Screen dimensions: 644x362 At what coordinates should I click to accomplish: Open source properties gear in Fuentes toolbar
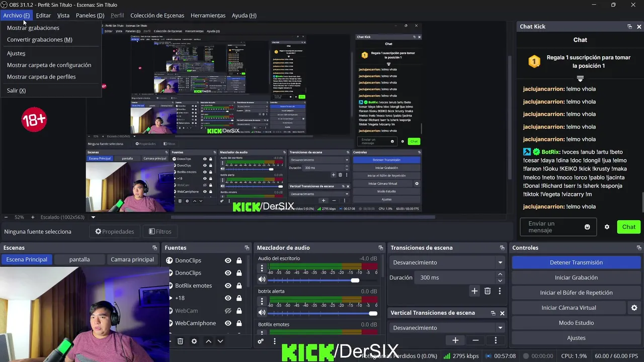tap(194, 341)
